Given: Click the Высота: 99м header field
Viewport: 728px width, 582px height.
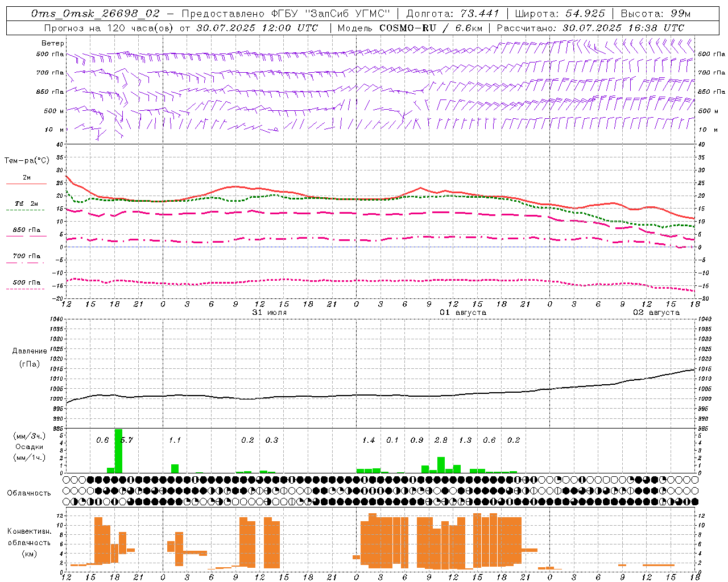Looking at the screenshot, I should pos(656,14).
